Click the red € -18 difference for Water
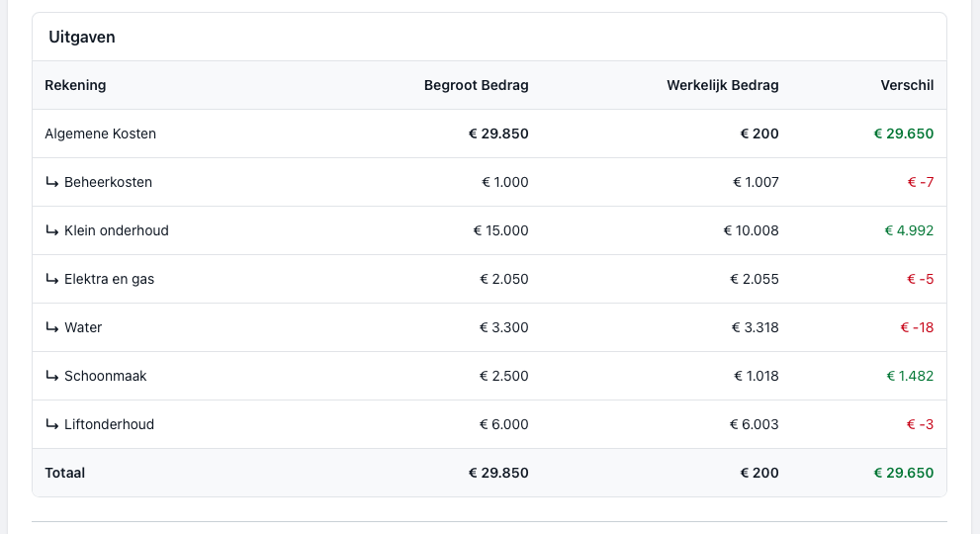 917,327
